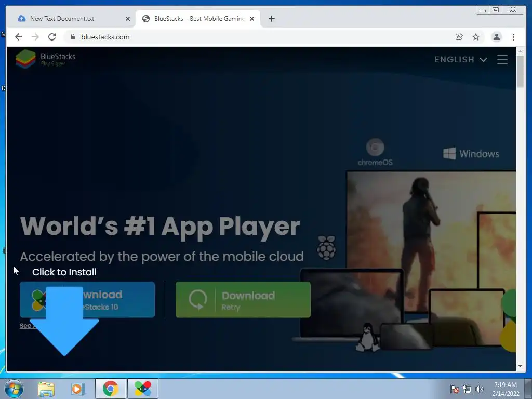Restore down the Chrome window

[x=496, y=10]
